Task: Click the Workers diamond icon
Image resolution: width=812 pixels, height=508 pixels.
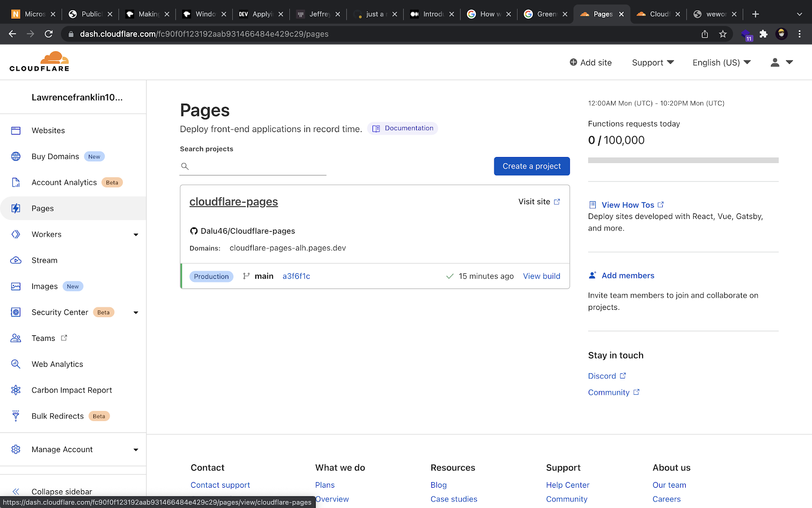Action: (16, 234)
